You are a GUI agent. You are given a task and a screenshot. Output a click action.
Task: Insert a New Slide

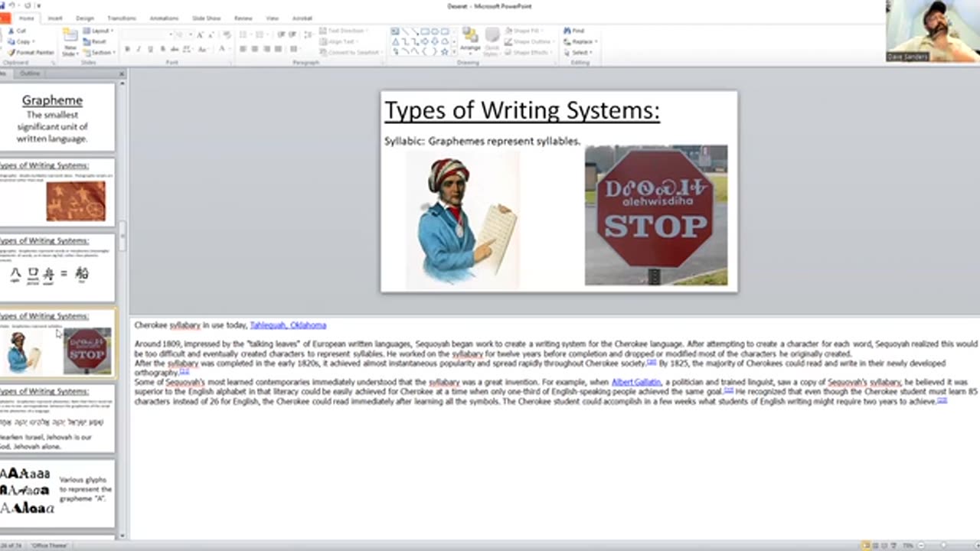pos(70,43)
